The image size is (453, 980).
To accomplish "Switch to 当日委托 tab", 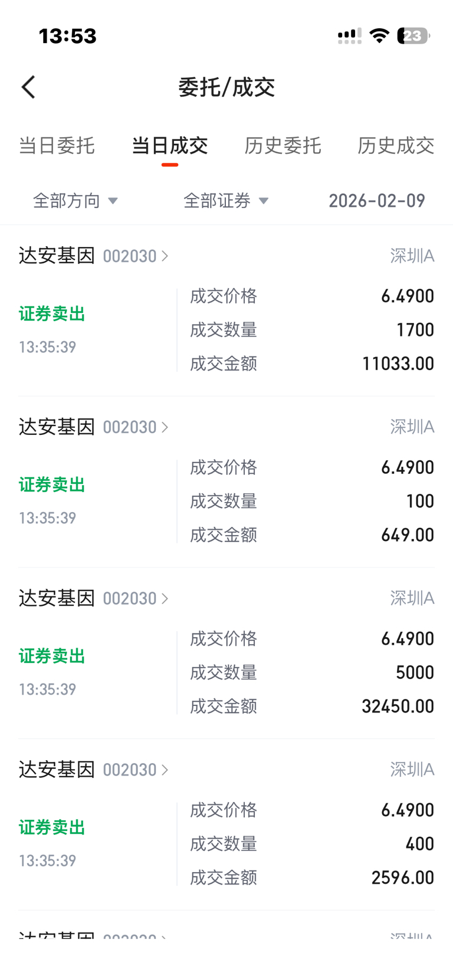I will point(57,146).
